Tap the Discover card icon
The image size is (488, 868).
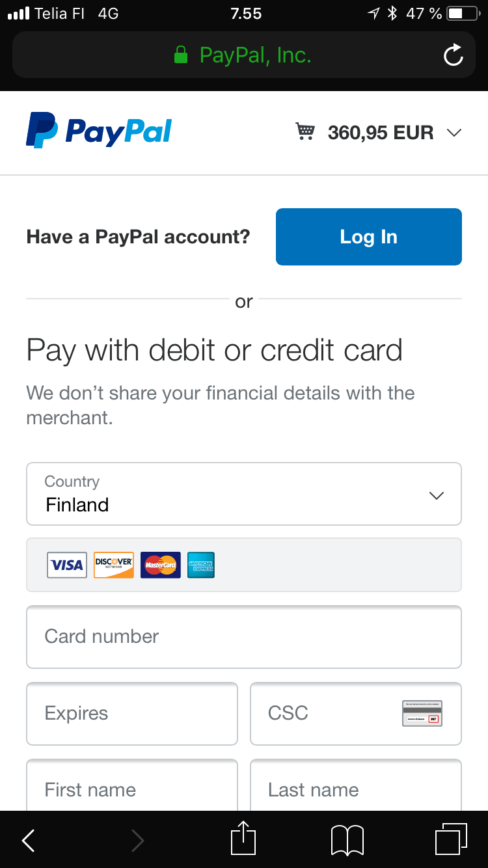coord(114,565)
